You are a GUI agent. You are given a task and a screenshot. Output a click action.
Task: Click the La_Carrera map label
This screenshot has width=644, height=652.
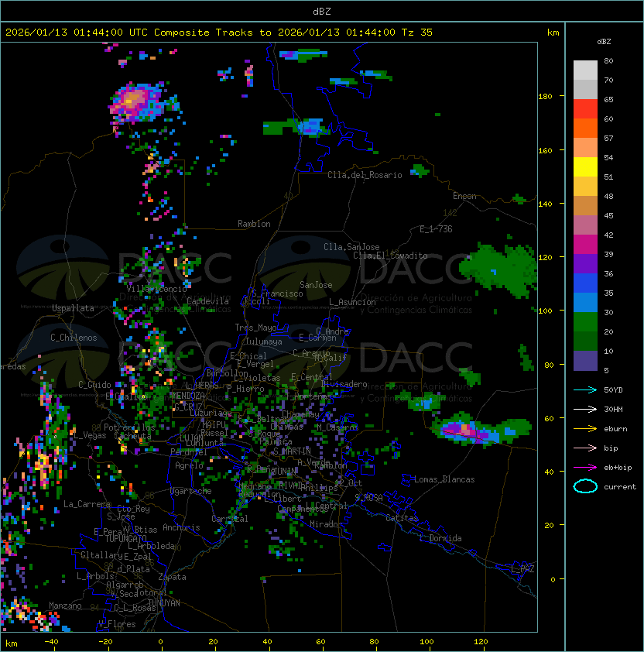pyautogui.click(x=87, y=504)
